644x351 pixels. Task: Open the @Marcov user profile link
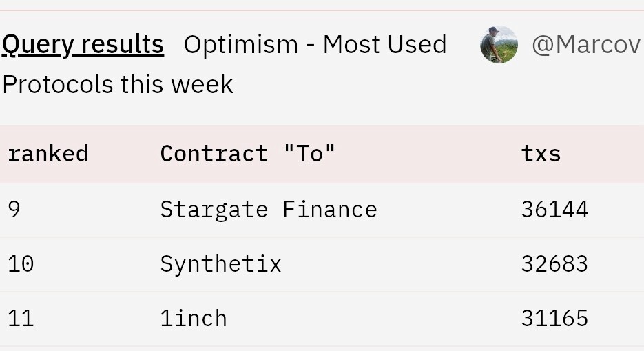point(586,44)
